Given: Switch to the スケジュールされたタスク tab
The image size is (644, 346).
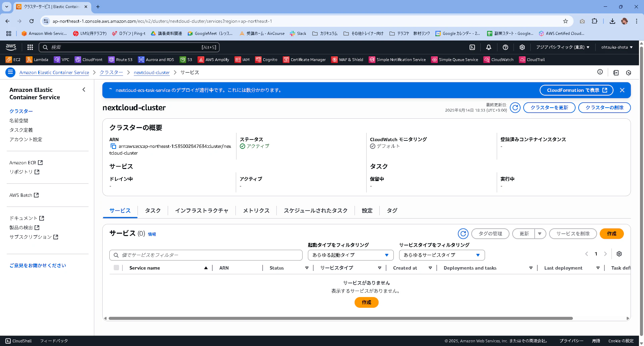Looking at the screenshot, I should tap(316, 211).
